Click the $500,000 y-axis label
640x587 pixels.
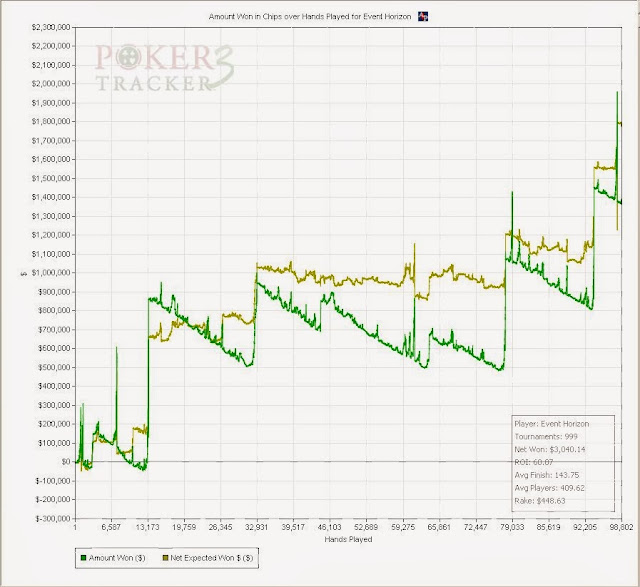click(54, 367)
